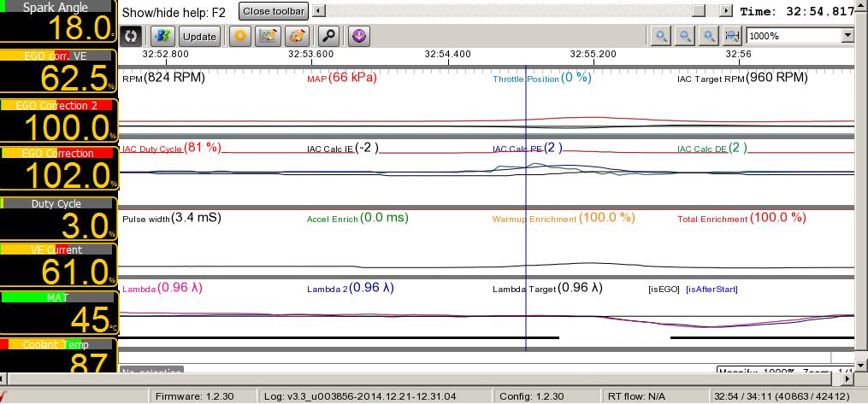Image resolution: width=868 pixels, height=404 pixels.
Task: Click the Close toolbar button
Action: point(274,12)
